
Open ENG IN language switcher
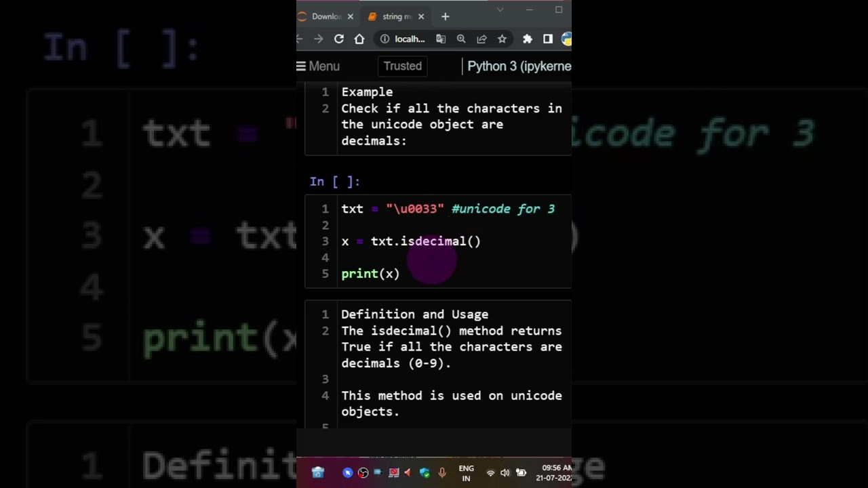point(467,473)
